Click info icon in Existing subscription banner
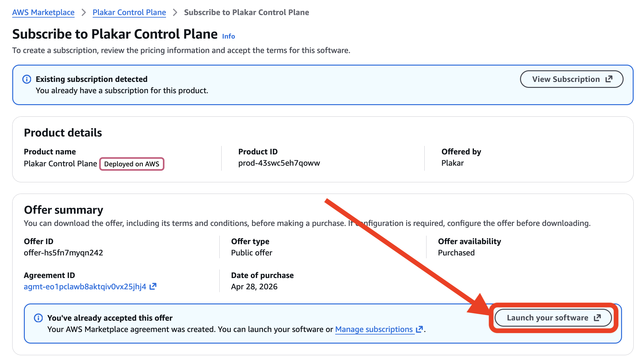Screen dimensions: 644x364 27,79
